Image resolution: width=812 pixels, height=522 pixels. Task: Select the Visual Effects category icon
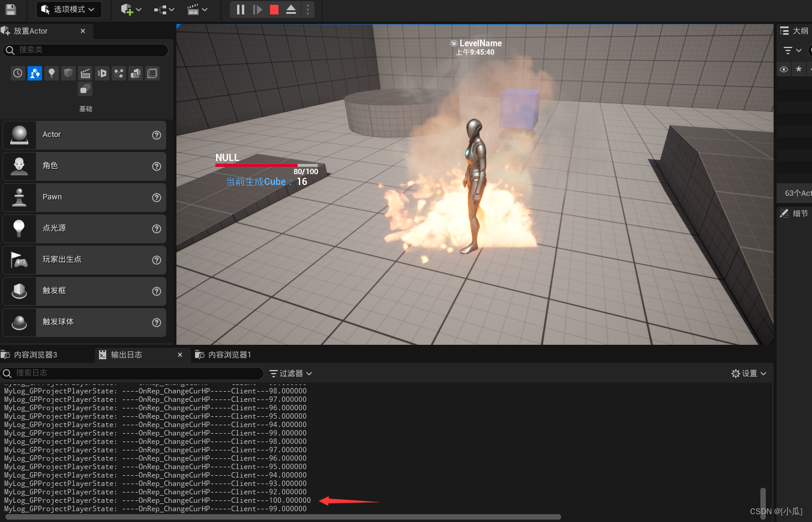pos(102,73)
